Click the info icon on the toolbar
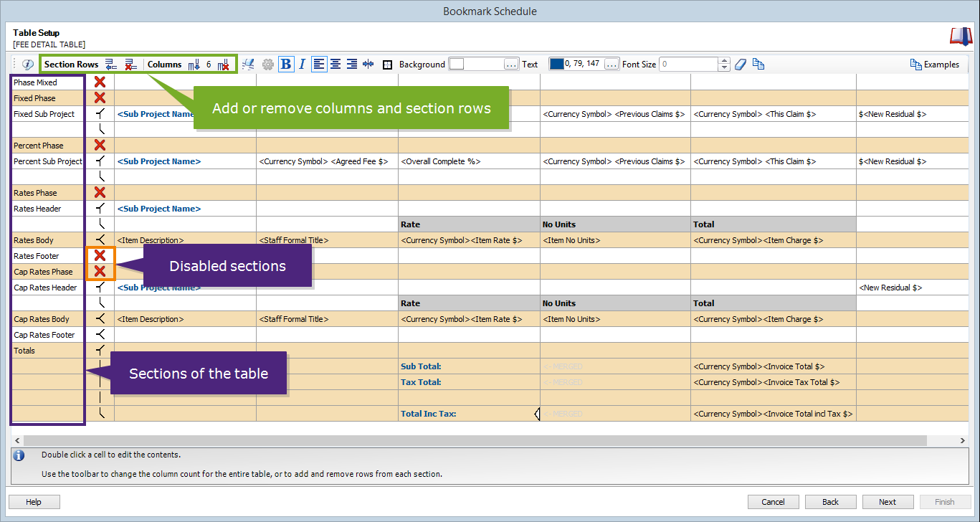 pyautogui.click(x=27, y=64)
